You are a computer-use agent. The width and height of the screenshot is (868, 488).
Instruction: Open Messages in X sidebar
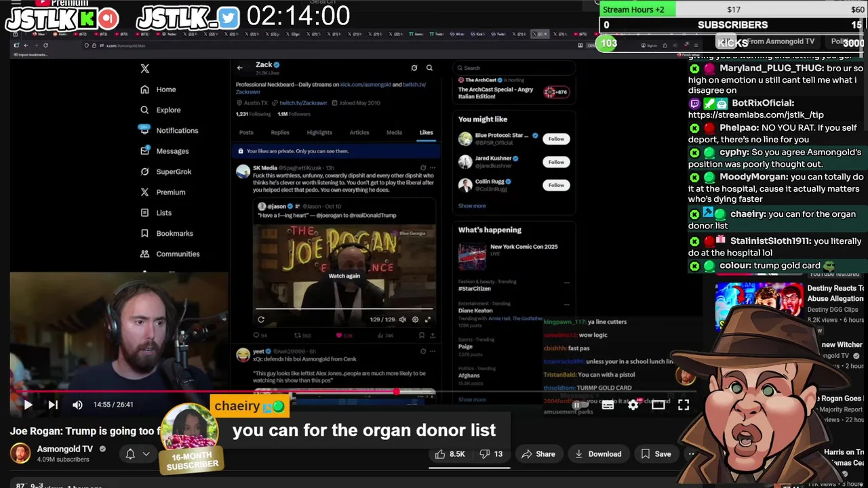coord(164,151)
